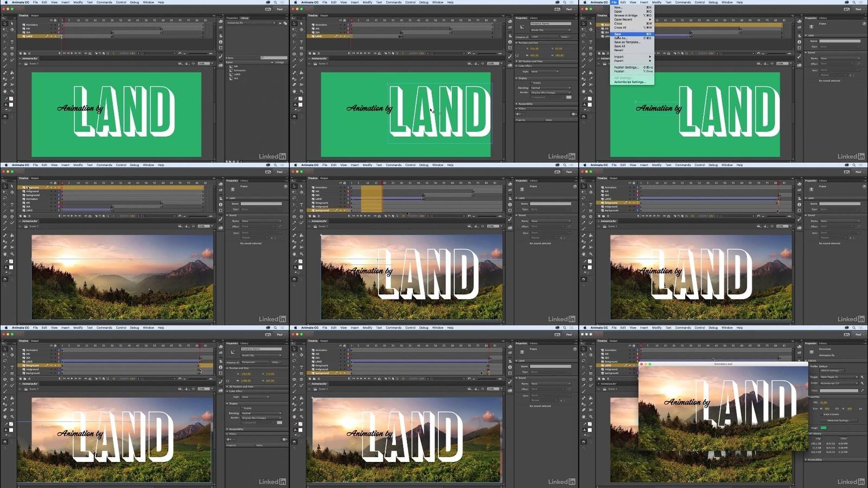Click Delete layer trash icon in Library-list frame

[x=60, y=53]
